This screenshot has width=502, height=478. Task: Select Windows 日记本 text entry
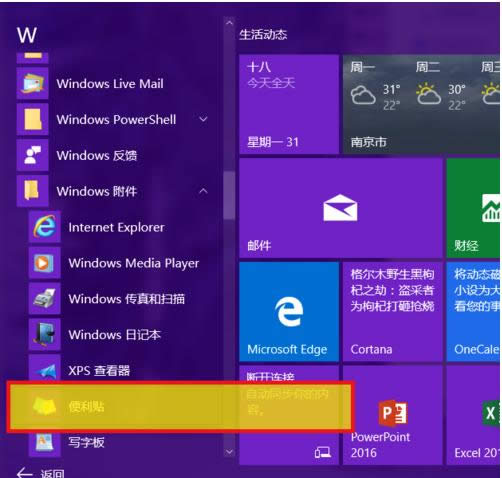114,335
